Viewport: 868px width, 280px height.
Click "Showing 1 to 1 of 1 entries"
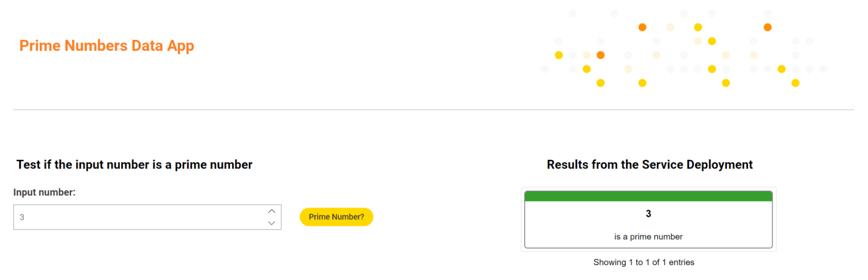[644, 262]
